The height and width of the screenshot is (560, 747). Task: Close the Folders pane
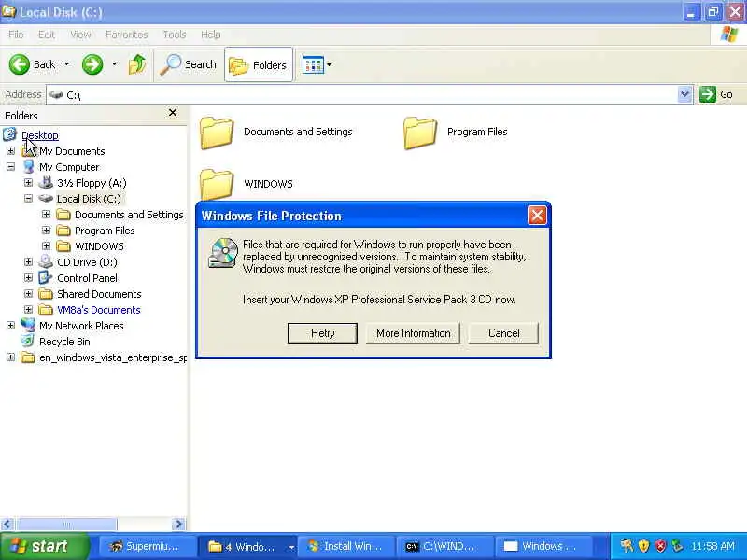(173, 112)
